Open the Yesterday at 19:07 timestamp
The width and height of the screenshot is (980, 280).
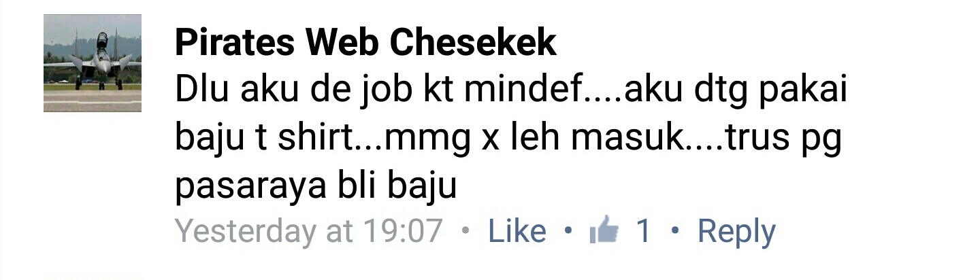pos(310,232)
